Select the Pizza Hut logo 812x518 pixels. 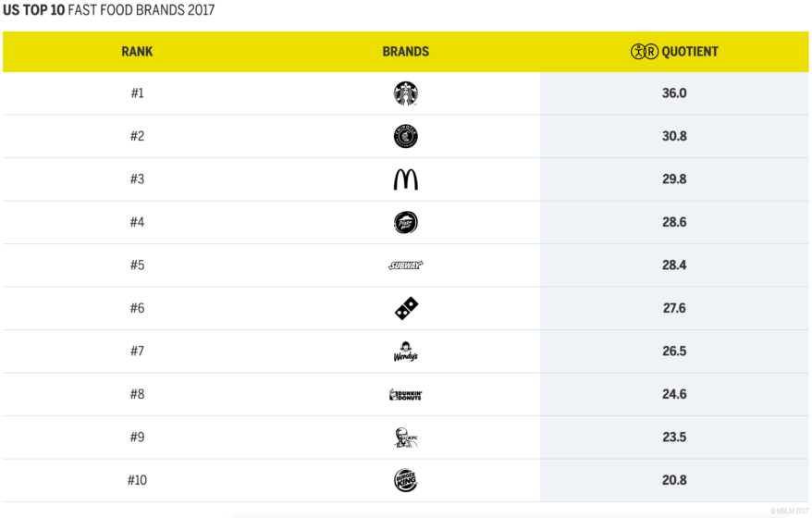tap(405, 222)
